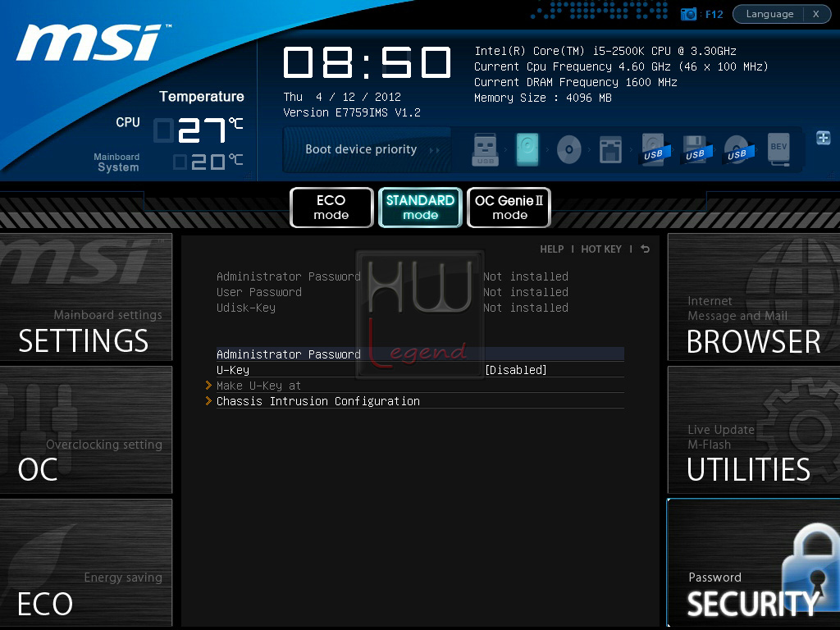
Task: Open the Language selector
Action: (769, 14)
